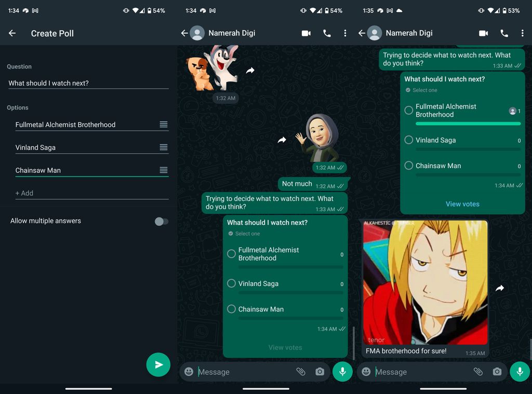Image resolution: width=532 pixels, height=394 pixels.
Task: Forward the dancing cat sticker
Action: click(x=249, y=71)
